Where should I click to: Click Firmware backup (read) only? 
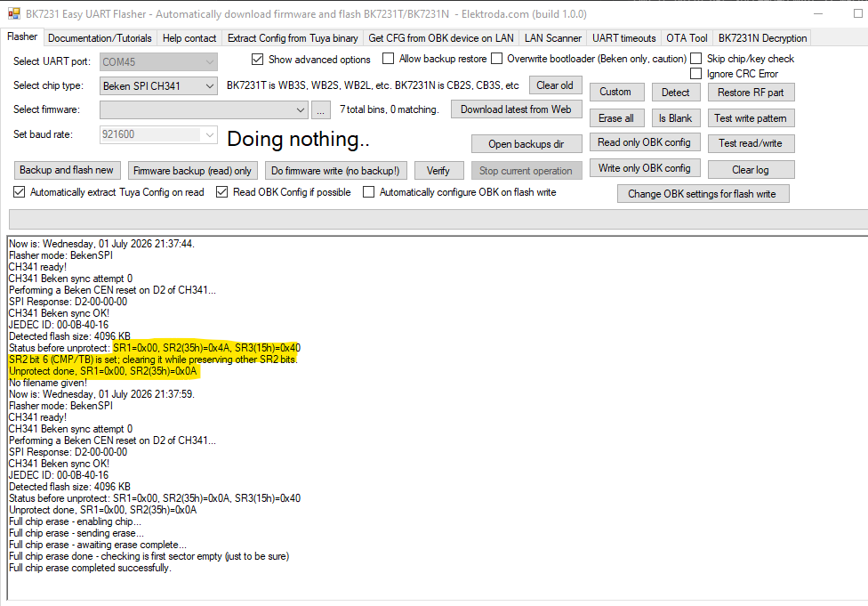click(x=192, y=171)
